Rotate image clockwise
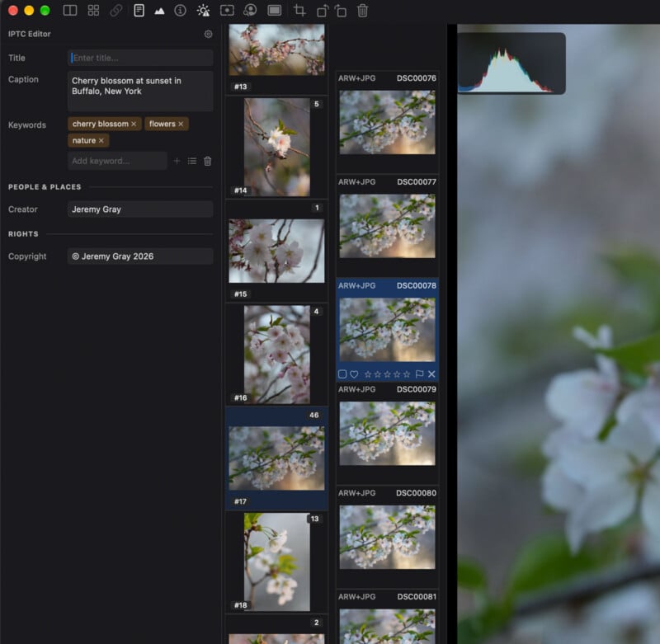Viewport: 660px width, 644px height. point(341,11)
